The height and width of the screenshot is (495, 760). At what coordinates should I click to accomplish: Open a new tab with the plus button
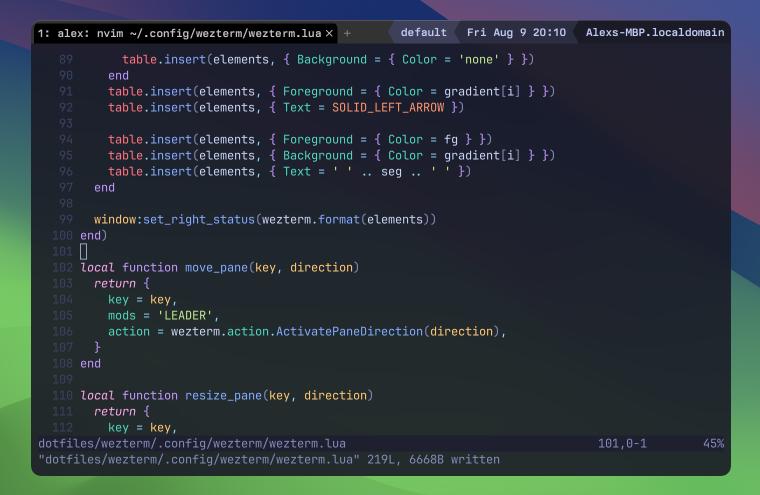click(347, 33)
